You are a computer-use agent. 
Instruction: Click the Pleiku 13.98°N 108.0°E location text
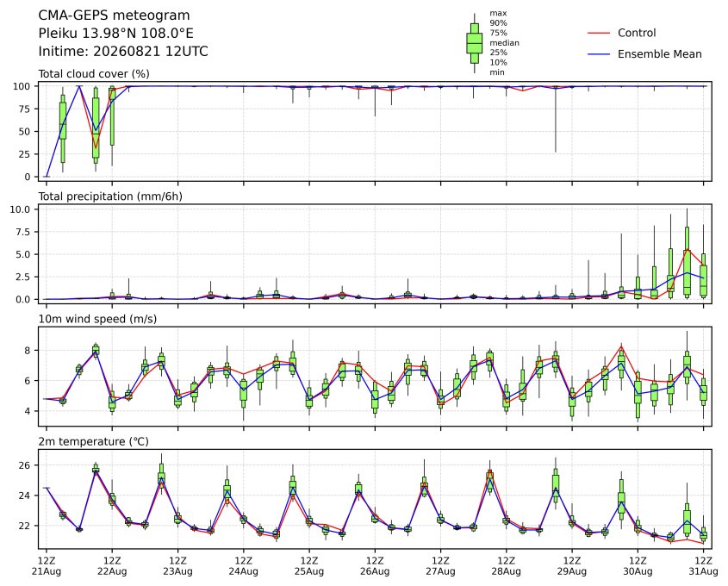[116, 34]
